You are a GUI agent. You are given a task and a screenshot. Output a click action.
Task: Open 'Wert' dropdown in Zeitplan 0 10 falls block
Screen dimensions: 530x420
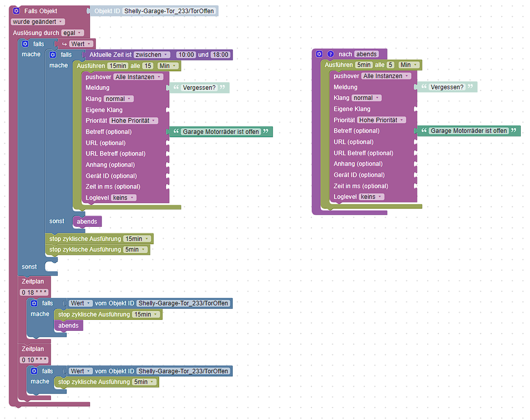81,371
